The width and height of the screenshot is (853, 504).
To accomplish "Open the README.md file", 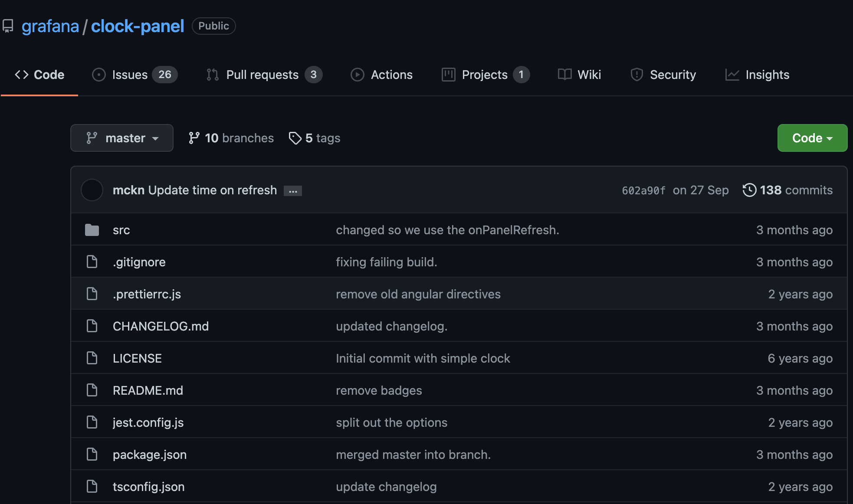I will (148, 390).
